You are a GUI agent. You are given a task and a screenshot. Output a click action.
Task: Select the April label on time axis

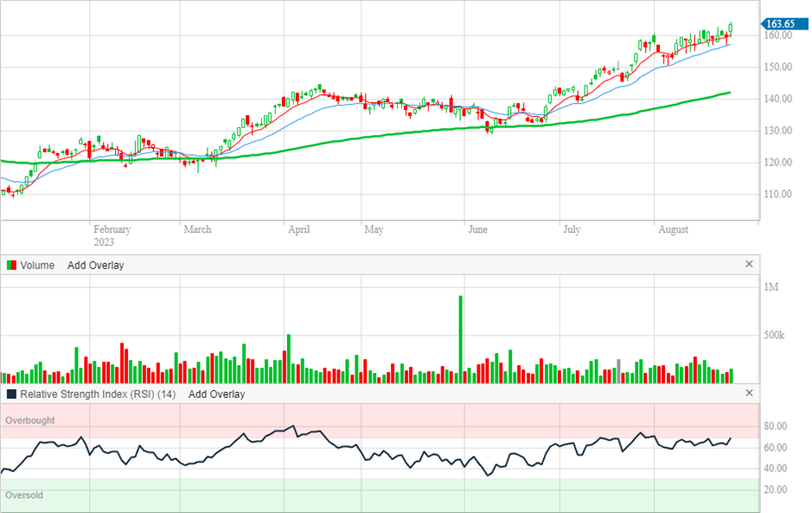coord(299,230)
